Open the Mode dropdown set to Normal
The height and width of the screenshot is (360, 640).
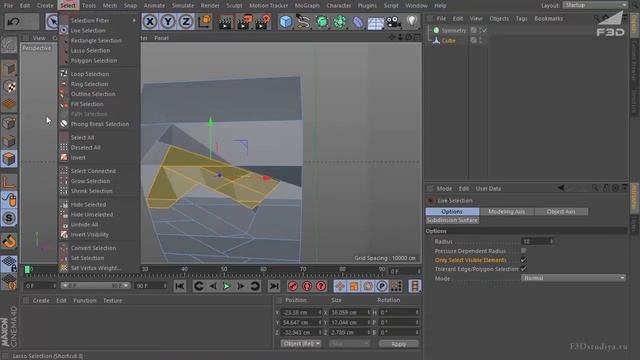573,278
